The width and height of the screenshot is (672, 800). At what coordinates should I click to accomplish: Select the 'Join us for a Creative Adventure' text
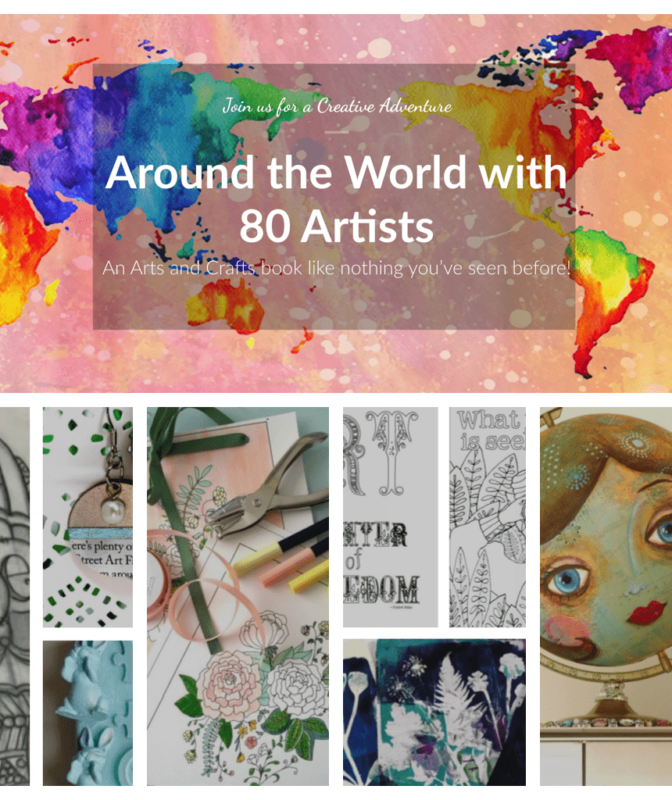[x=337, y=106]
